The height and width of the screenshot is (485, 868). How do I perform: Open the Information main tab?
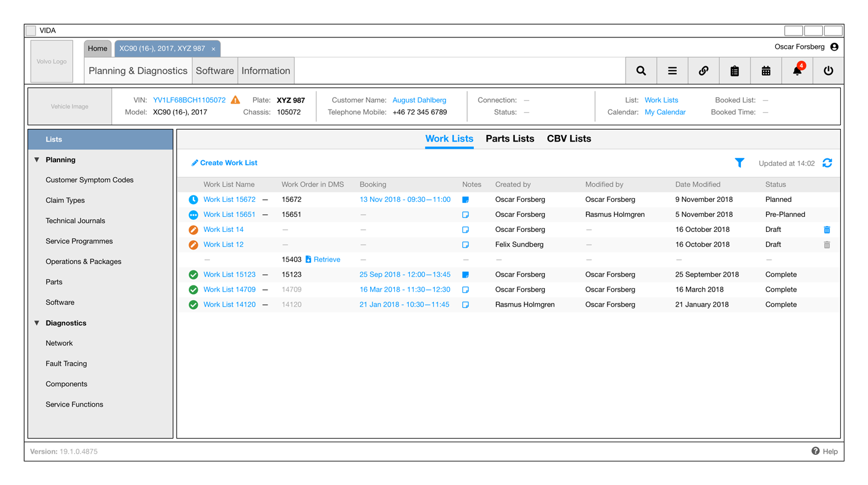[x=266, y=70]
